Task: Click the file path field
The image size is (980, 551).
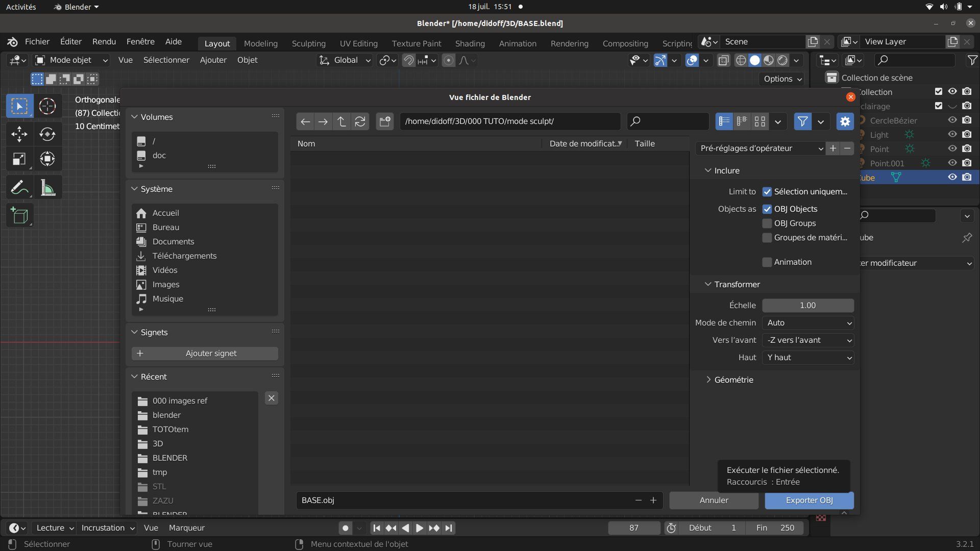Action: pyautogui.click(x=510, y=121)
